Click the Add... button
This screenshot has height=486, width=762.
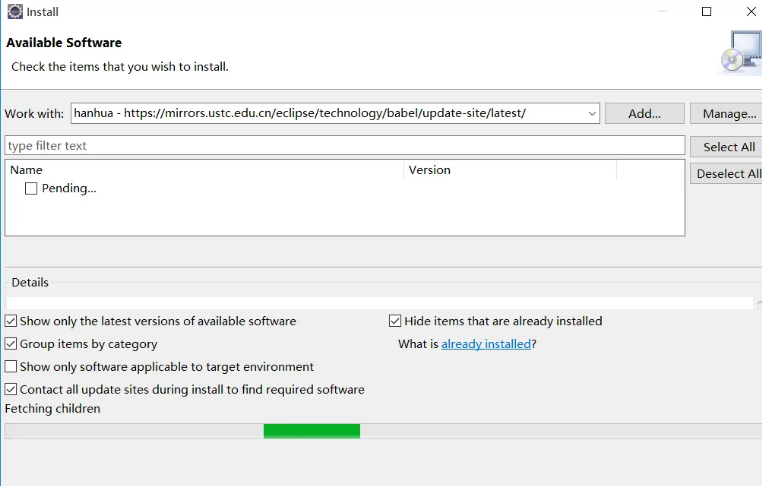click(x=645, y=114)
